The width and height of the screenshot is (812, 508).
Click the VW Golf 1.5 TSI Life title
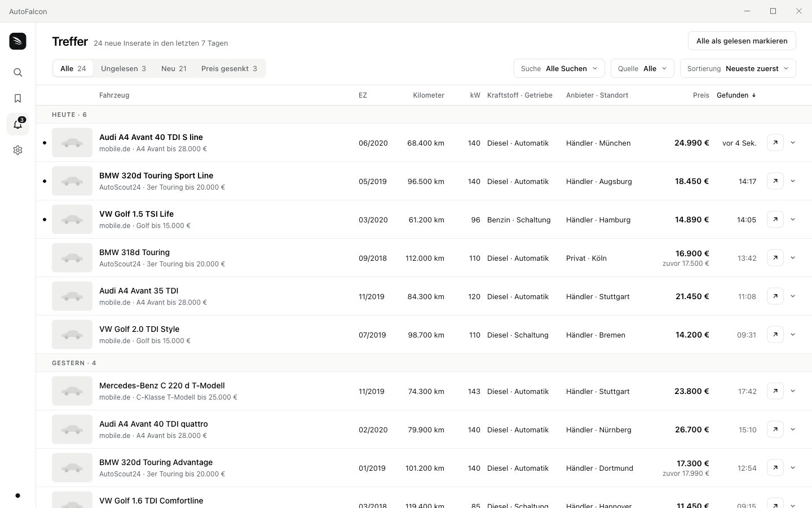(x=136, y=214)
